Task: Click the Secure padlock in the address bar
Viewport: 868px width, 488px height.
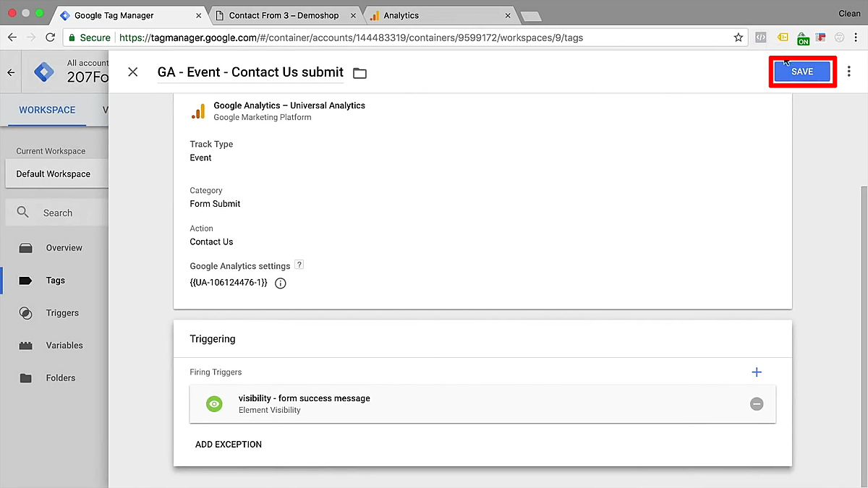Action: pos(71,38)
